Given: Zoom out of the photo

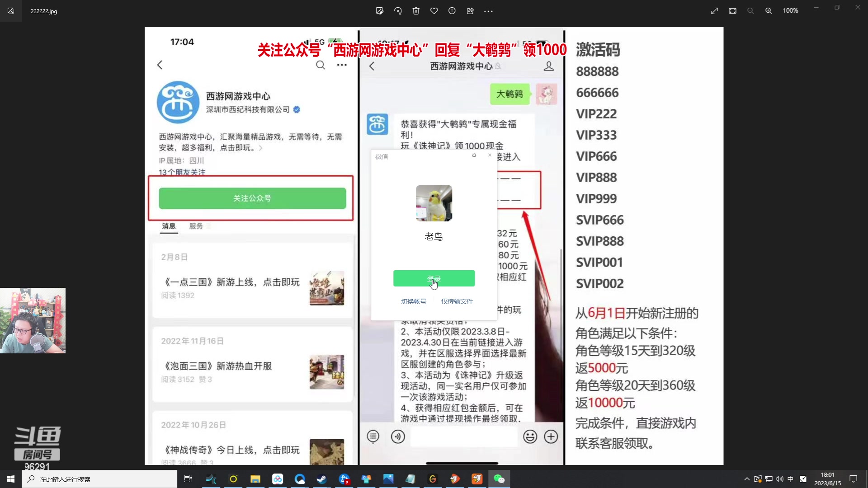Looking at the screenshot, I should (x=750, y=11).
